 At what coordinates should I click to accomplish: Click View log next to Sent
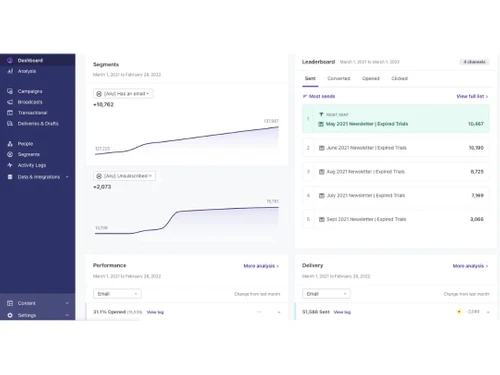coord(342,312)
